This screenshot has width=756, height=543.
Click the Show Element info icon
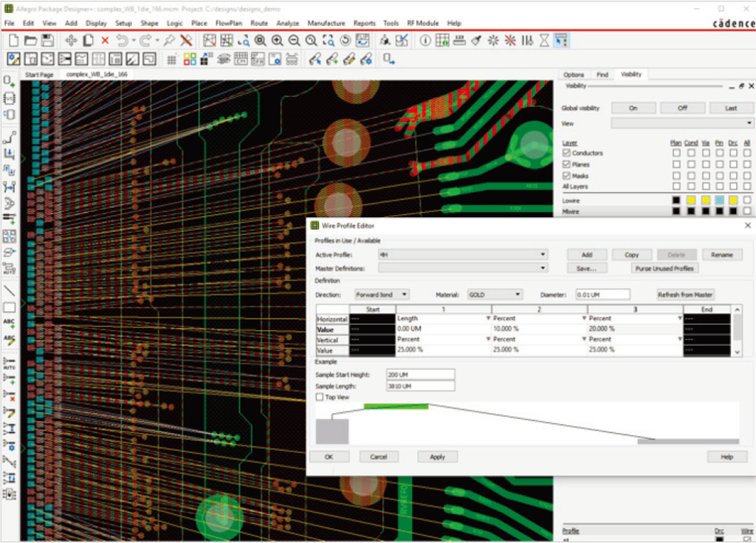pyautogui.click(x=425, y=40)
